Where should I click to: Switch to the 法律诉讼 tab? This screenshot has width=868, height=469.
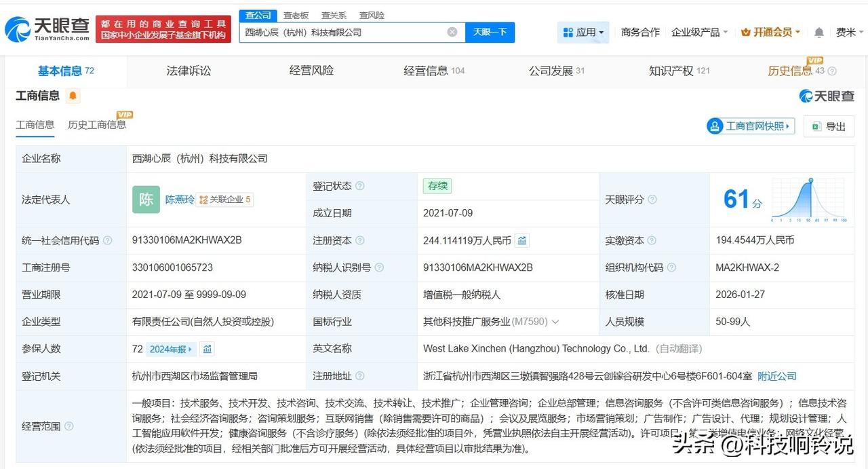(x=189, y=71)
